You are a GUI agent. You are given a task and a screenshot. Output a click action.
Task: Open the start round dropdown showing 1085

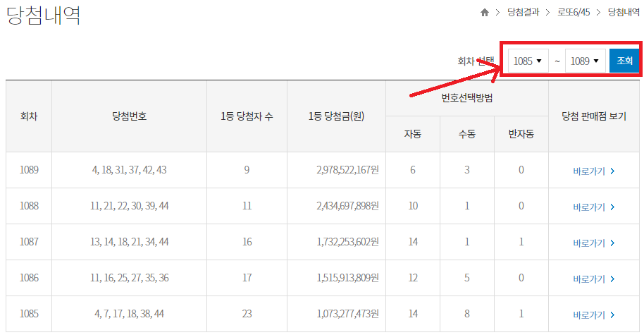pyautogui.click(x=528, y=61)
